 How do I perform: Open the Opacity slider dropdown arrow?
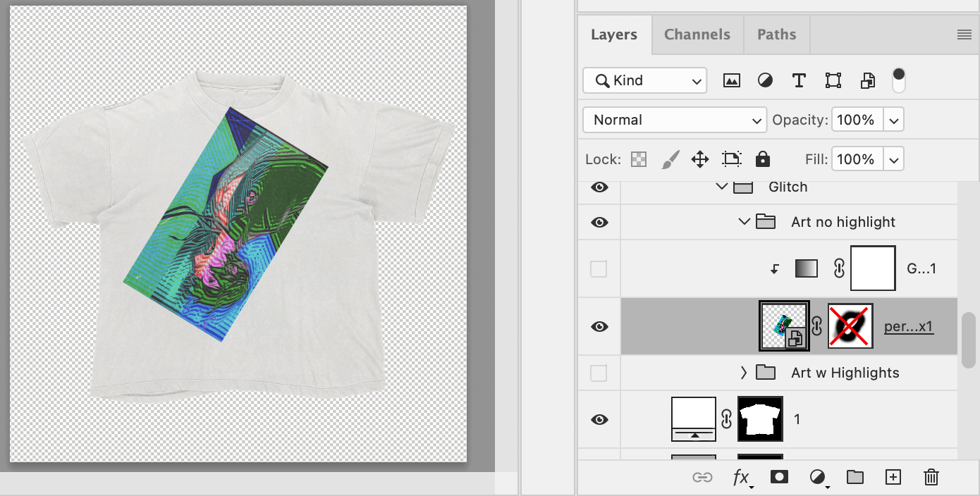pos(894,120)
